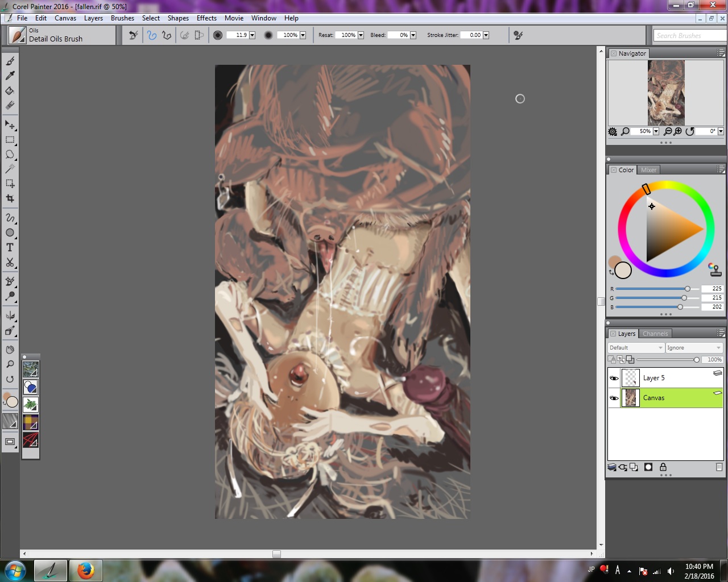Hide the Canvas layer eye

click(614, 398)
